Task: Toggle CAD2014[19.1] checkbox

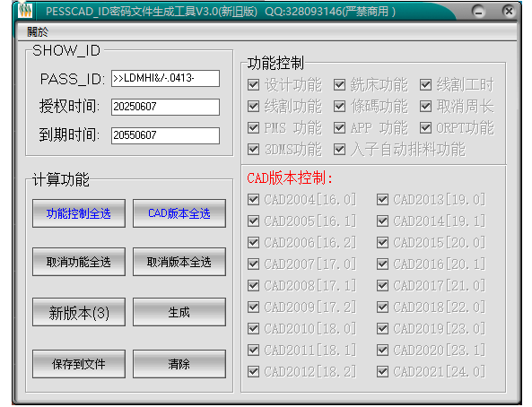Action: click(383, 221)
